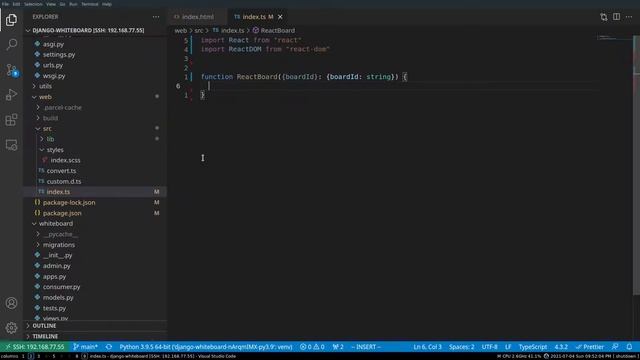Change end of line sequence LF
Viewport: 640px width, 360px height.
click(508, 347)
